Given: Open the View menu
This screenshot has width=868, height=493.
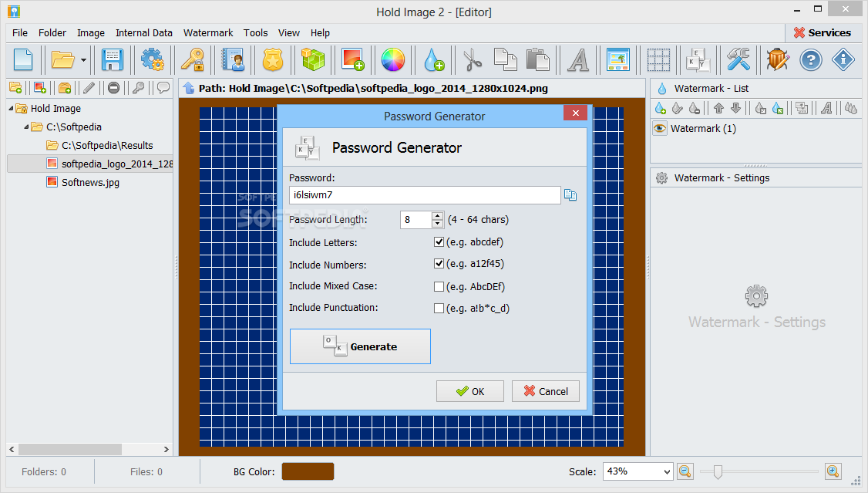Looking at the screenshot, I should click(x=289, y=32).
